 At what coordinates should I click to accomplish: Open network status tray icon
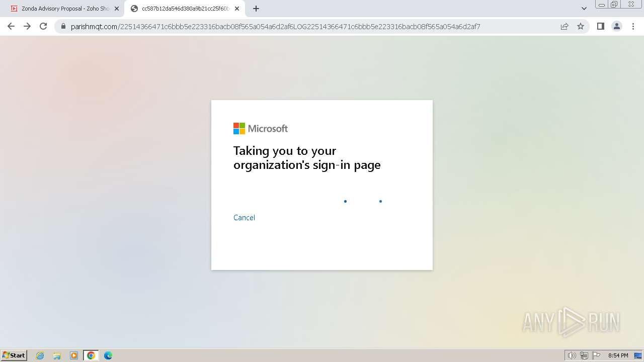(x=584, y=355)
